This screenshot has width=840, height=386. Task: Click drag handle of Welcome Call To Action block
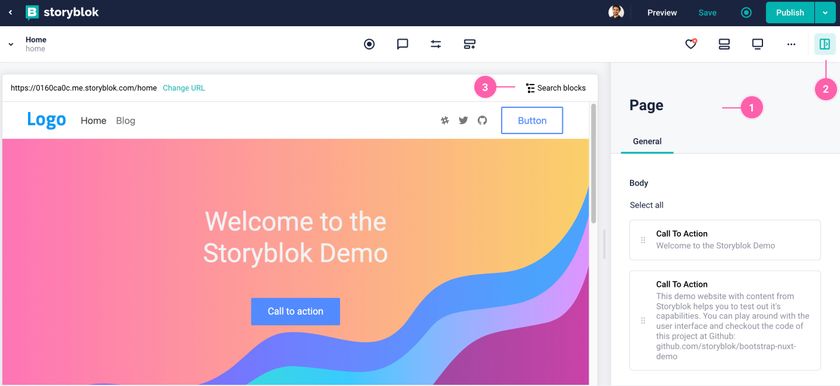pyautogui.click(x=643, y=240)
